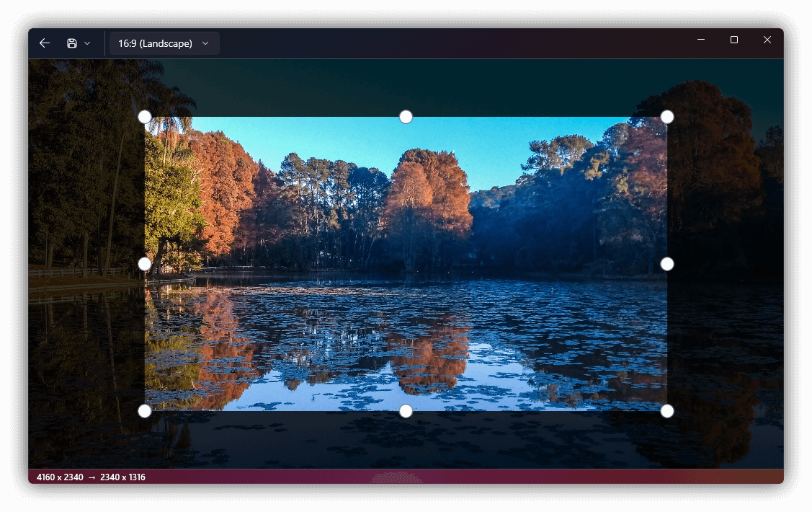Select the right-middle crop handle
812x512 pixels.
pos(666,264)
